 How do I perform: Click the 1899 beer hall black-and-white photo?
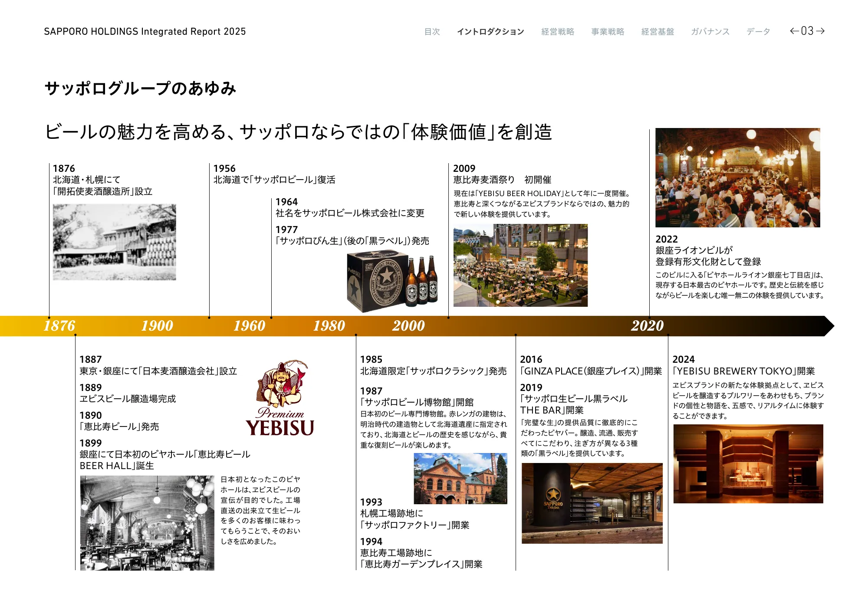pos(147,523)
